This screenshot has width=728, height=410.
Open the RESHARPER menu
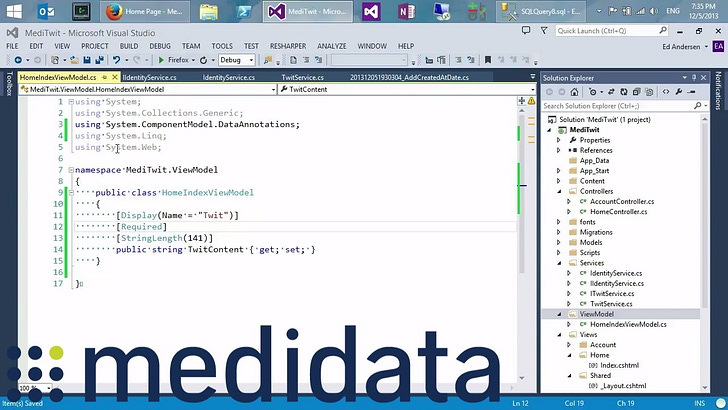(288, 46)
